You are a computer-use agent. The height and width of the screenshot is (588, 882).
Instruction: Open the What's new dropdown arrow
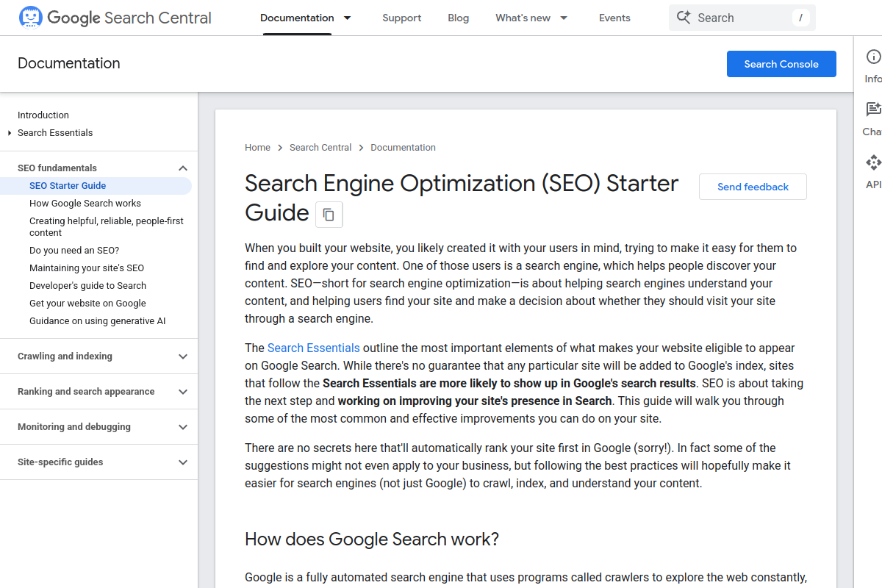point(564,18)
